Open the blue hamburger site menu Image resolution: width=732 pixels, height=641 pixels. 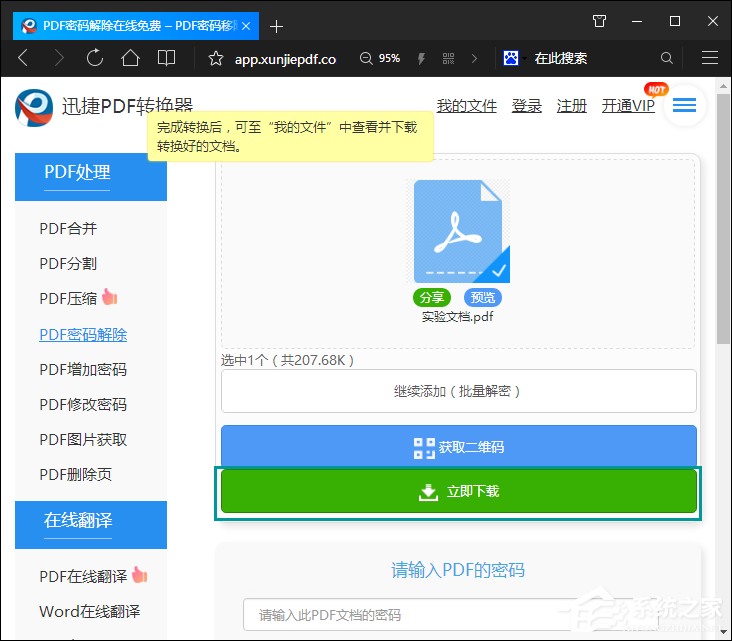coord(685,105)
